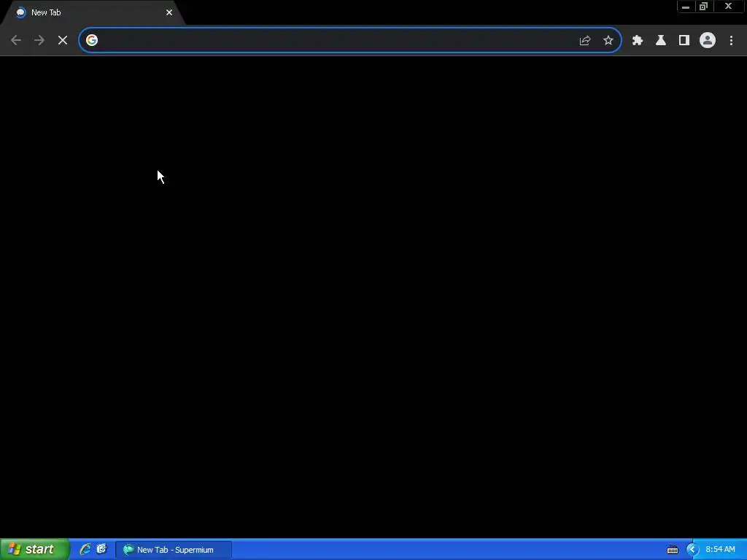Viewport: 747px width, 560px height.
Task: Click the Google icon in the address bar
Action: click(92, 41)
